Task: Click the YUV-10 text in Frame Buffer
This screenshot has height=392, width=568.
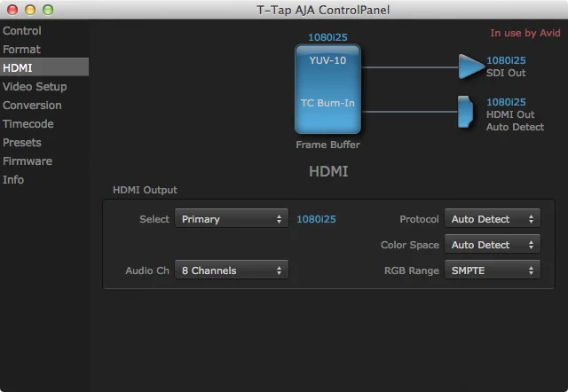Action: click(327, 60)
